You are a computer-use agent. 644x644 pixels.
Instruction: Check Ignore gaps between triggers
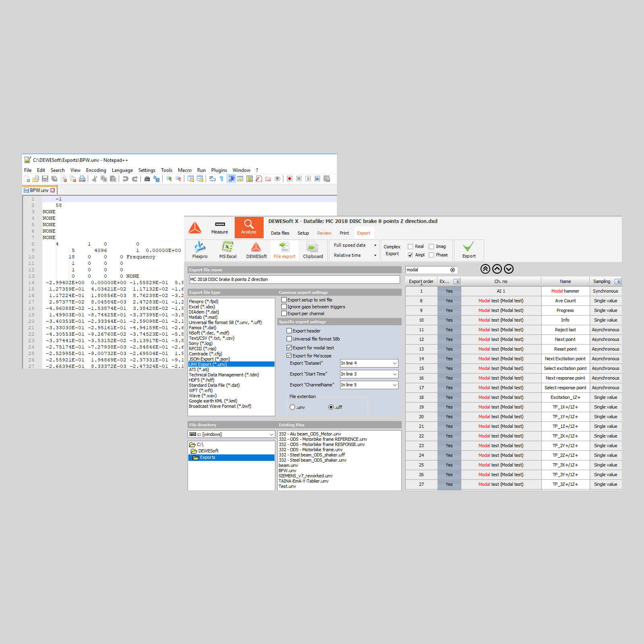tap(284, 307)
